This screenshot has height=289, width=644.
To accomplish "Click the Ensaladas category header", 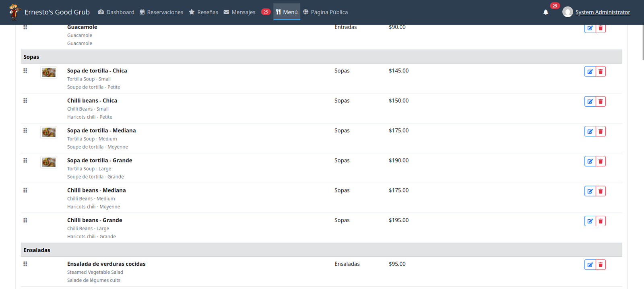I will point(321,250).
